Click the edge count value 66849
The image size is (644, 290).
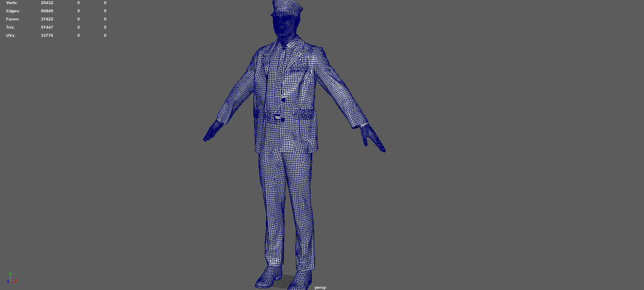47,11
